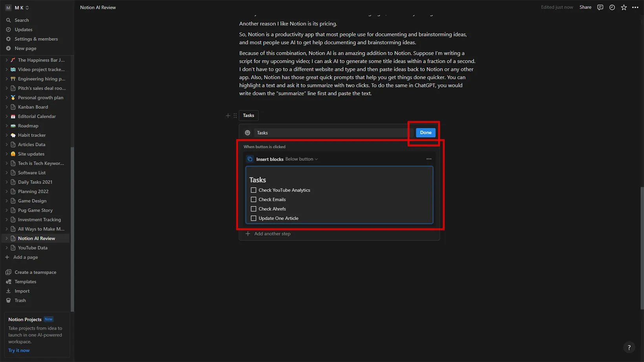Click the Import download icon
This screenshot has width=644, height=362.
pyautogui.click(x=8, y=291)
